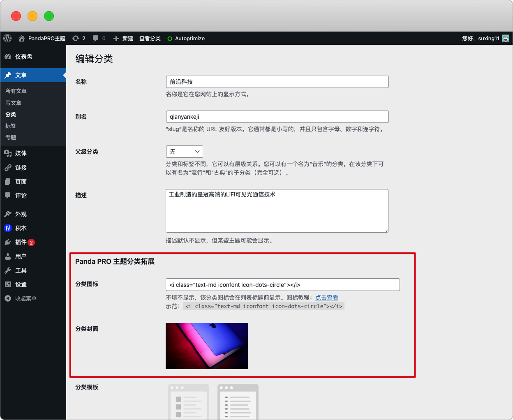Open the 仪表盘 menu
This screenshot has height=420, width=513.
pos(33,57)
